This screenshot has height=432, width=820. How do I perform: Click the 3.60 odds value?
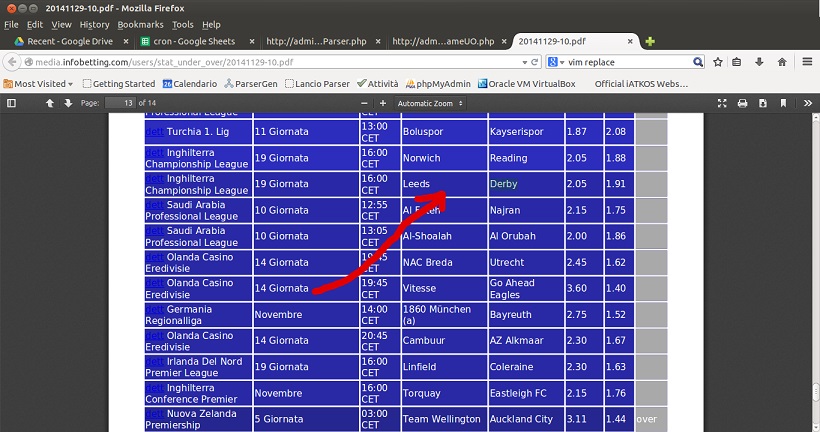pos(577,289)
